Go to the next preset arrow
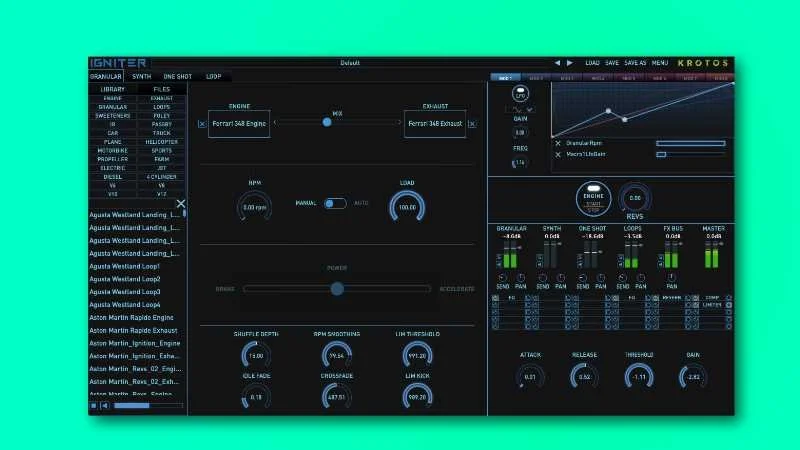Viewport: 800px width, 450px height. [x=570, y=63]
